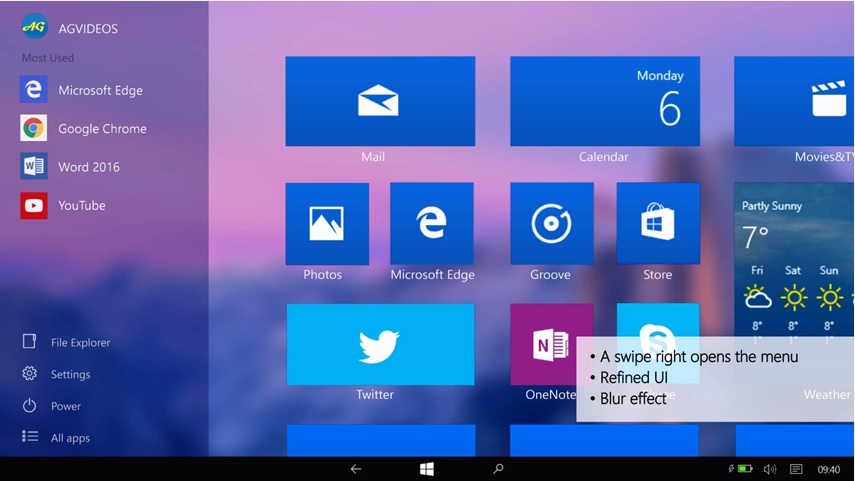This screenshot has height=481, width=855.
Task: Open Settings from the menu
Action: click(x=56, y=374)
